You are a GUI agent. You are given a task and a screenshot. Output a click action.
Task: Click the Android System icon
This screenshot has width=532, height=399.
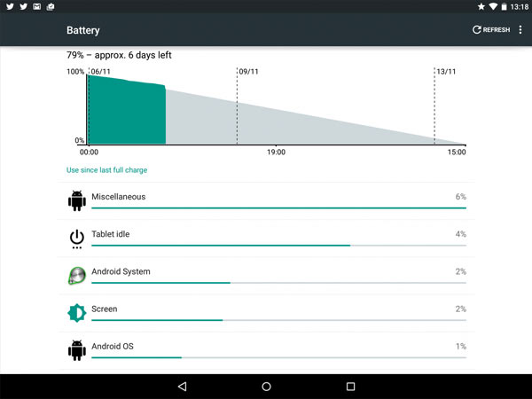pos(77,275)
